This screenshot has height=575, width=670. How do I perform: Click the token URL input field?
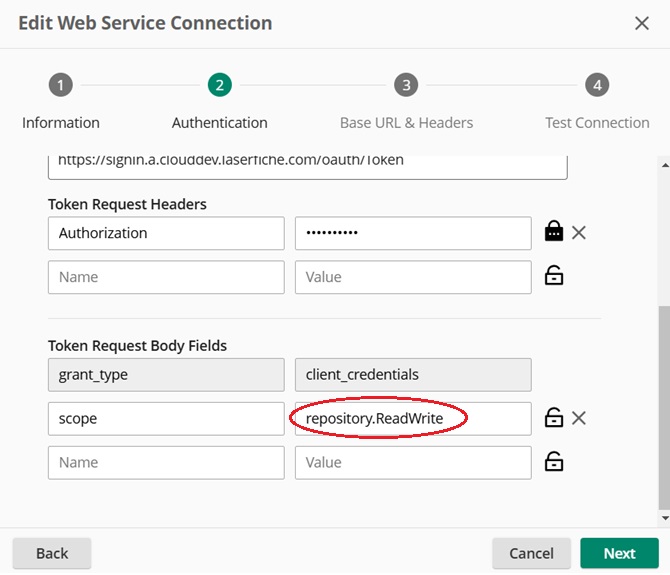point(307,164)
